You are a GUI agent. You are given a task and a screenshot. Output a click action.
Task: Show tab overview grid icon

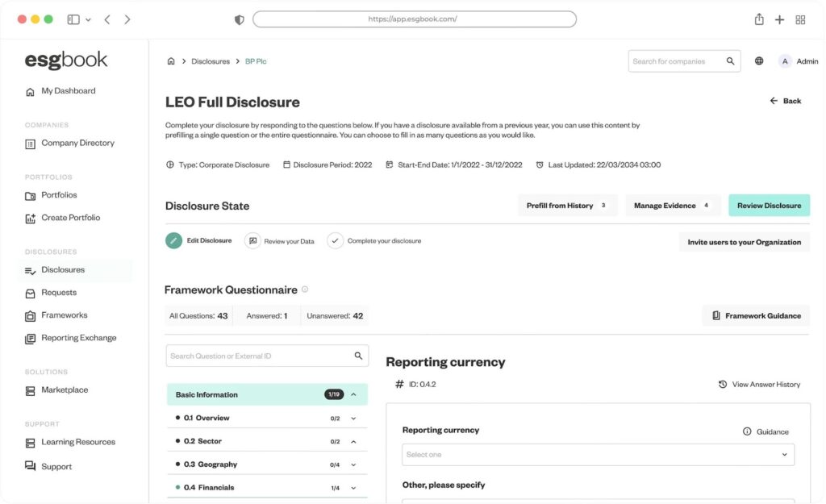coord(800,20)
